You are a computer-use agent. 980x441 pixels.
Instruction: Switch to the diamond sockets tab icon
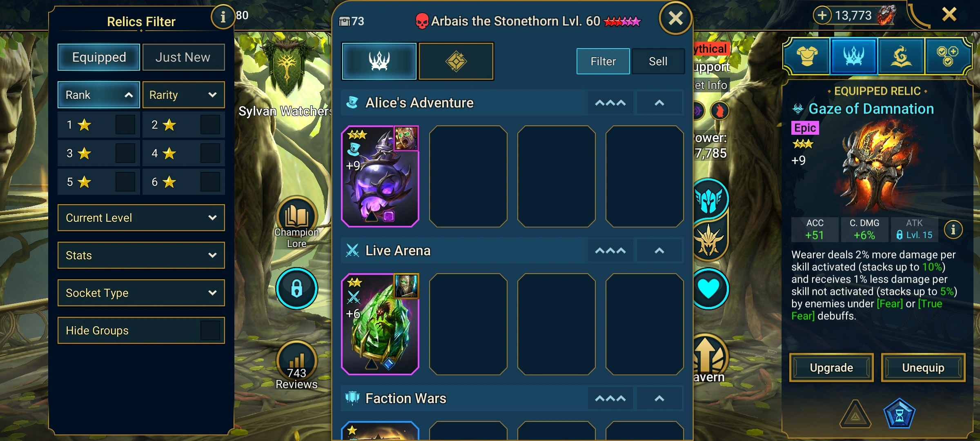click(x=456, y=61)
